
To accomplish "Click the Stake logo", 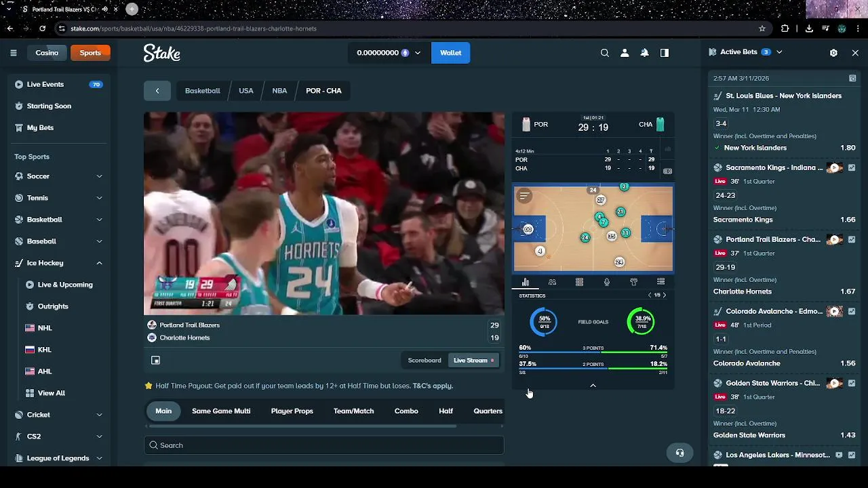I will [x=161, y=53].
